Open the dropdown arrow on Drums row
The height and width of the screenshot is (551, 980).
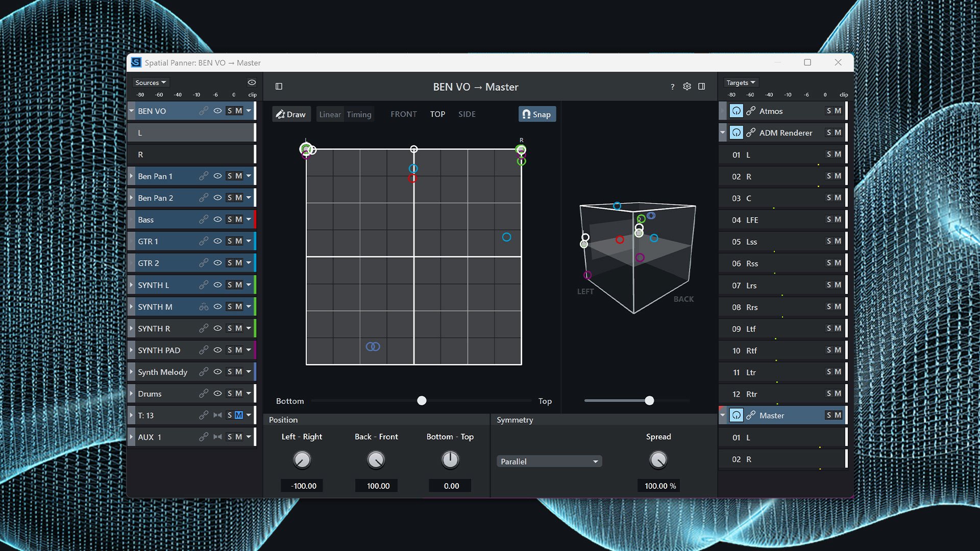249,393
